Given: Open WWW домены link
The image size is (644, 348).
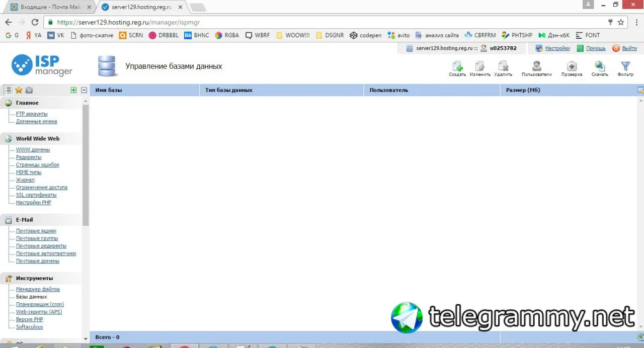Looking at the screenshot, I should point(33,149).
